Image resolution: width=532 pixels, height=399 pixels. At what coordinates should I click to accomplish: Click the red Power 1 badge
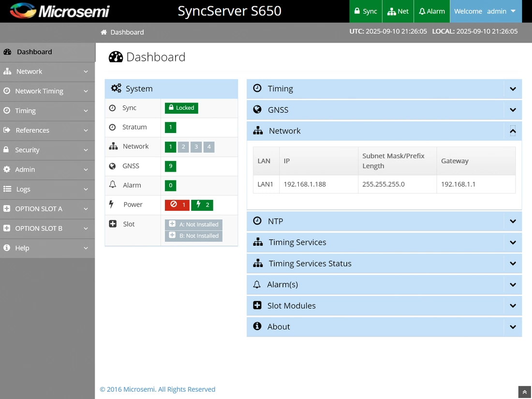click(177, 205)
